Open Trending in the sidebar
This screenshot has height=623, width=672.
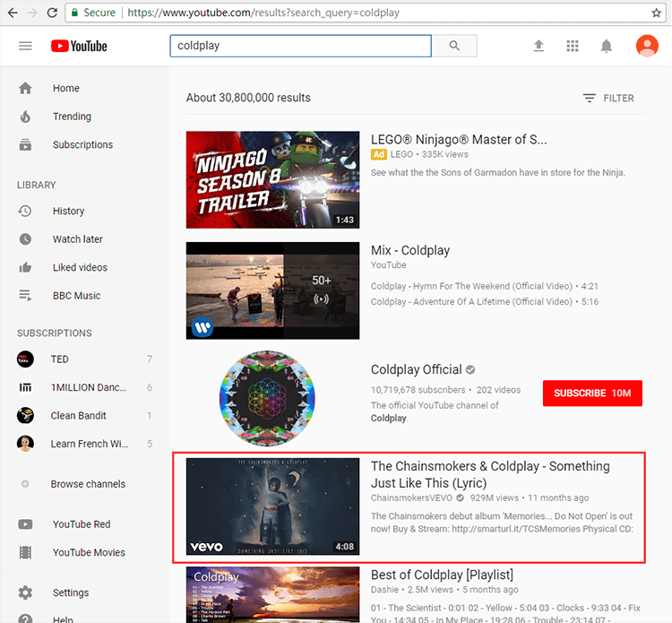pos(72,117)
